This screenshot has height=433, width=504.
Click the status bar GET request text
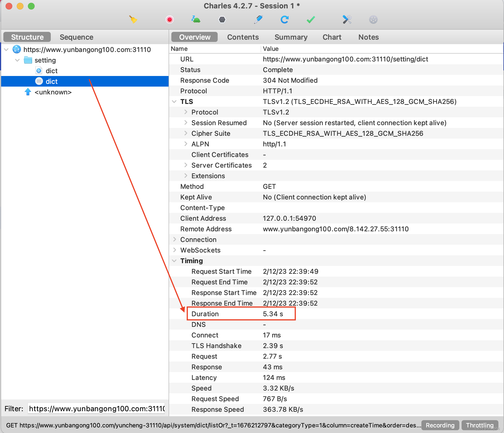(213, 425)
